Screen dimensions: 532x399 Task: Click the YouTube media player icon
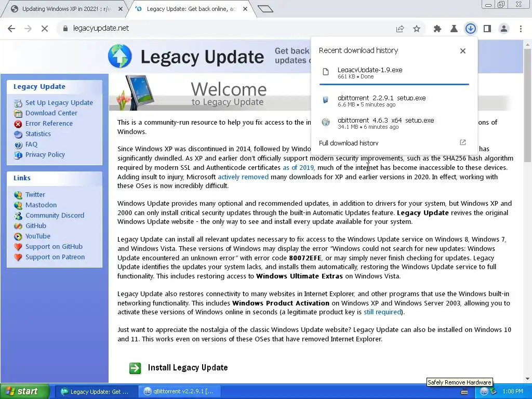[18, 236]
